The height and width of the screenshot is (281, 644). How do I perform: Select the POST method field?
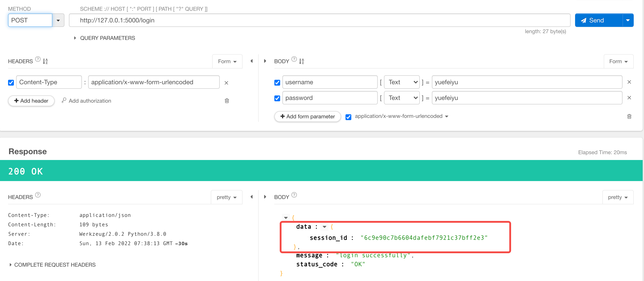click(30, 20)
